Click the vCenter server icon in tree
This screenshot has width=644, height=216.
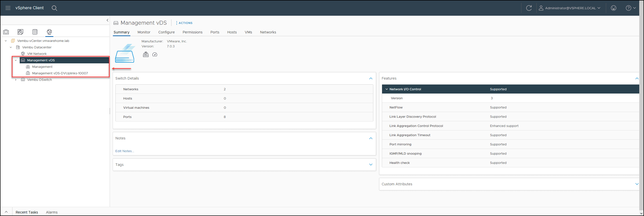(x=13, y=41)
